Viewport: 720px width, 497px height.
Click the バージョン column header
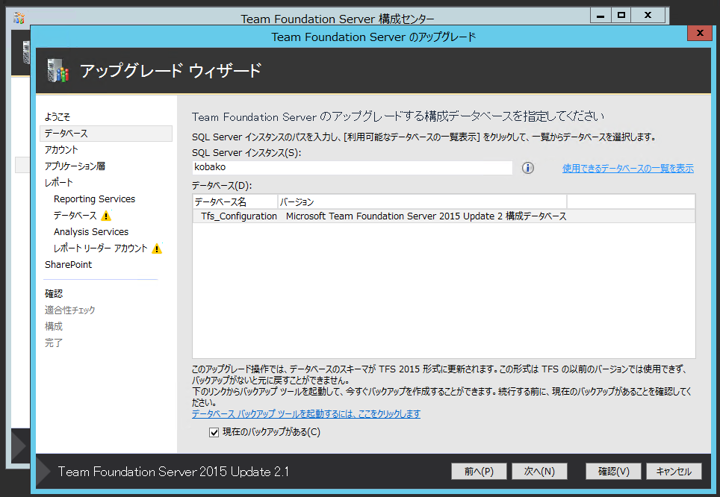pyautogui.click(x=422, y=202)
